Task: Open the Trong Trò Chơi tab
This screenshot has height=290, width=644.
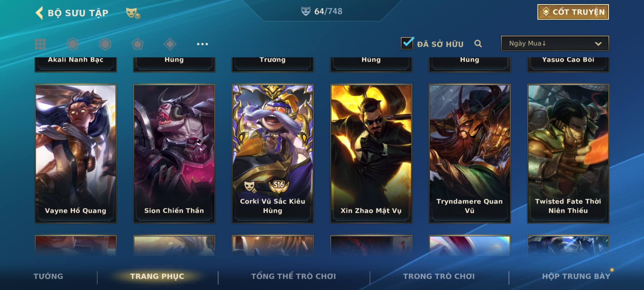Action: [439, 276]
